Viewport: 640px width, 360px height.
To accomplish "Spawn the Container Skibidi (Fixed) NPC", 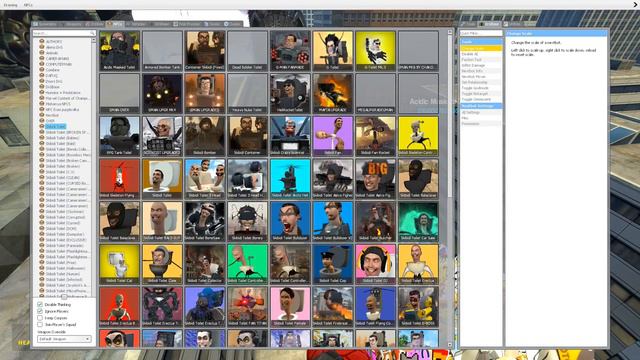I will [204, 51].
